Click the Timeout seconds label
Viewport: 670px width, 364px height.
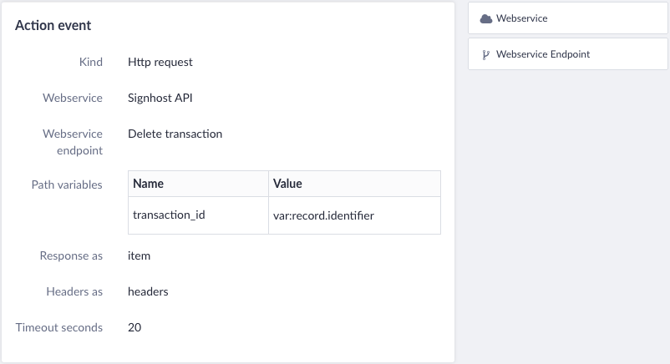pos(59,327)
